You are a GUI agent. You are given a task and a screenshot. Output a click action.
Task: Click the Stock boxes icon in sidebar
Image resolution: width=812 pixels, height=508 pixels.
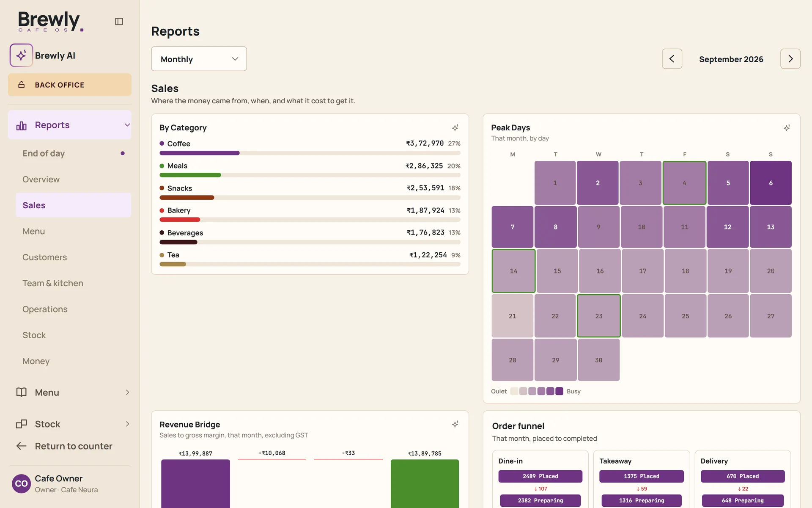pyautogui.click(x=22, y=424)
